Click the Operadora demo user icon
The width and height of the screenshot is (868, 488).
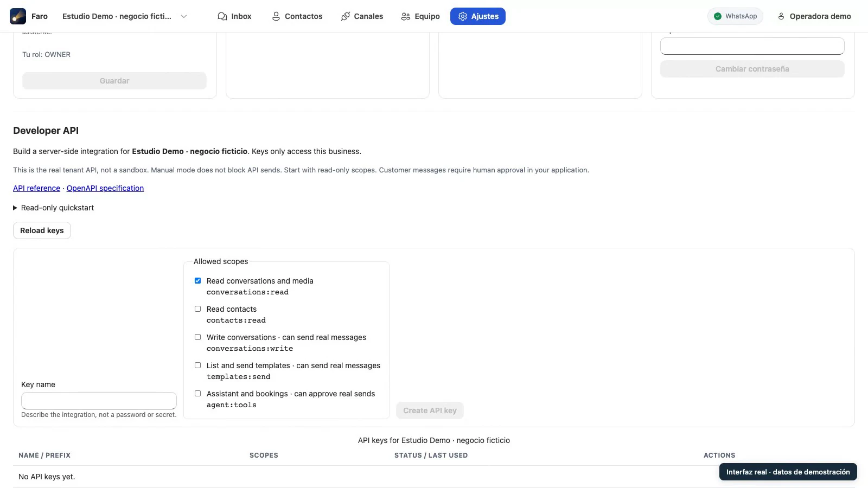[781, 16]
